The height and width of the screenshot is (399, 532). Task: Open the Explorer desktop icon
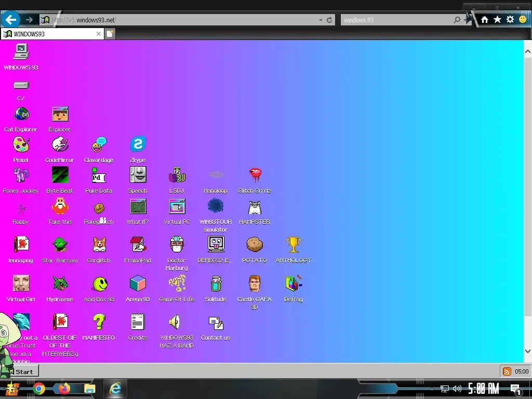[60, 114]
